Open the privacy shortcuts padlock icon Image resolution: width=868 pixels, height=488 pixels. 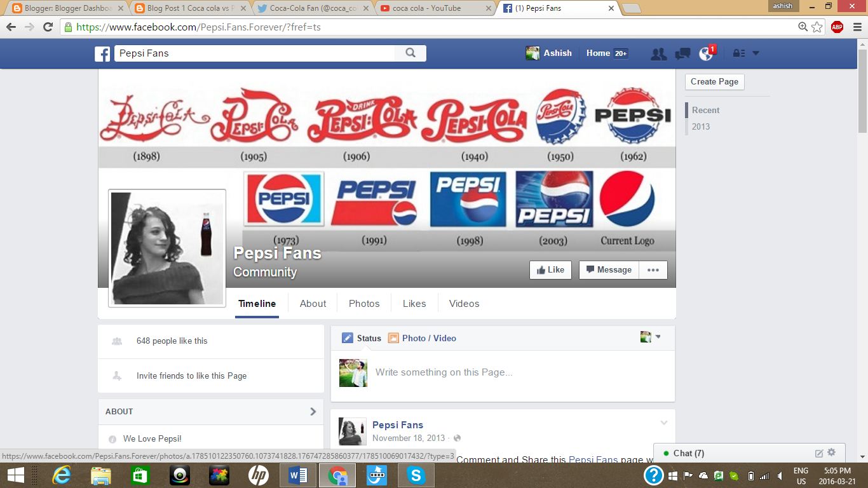pyautogui.click(x=738, y=53)
